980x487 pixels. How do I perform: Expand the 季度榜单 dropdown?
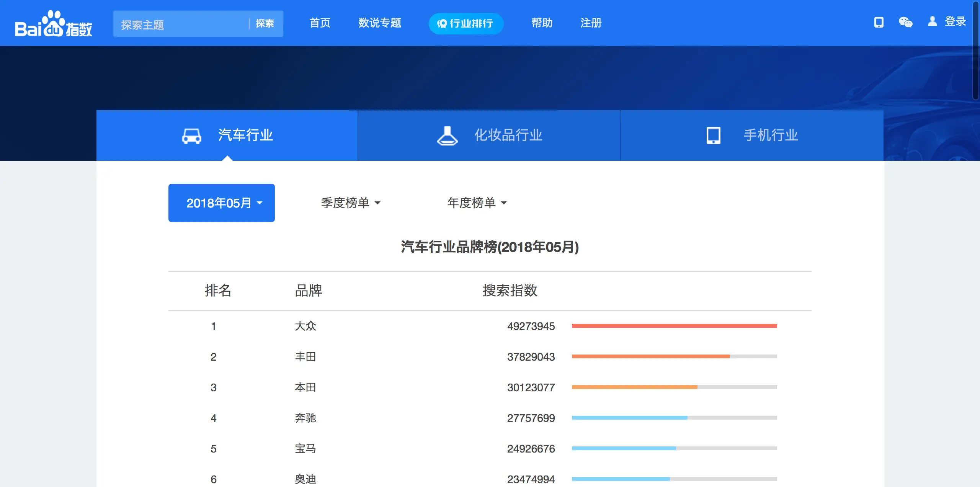click(x=350, y=203)
